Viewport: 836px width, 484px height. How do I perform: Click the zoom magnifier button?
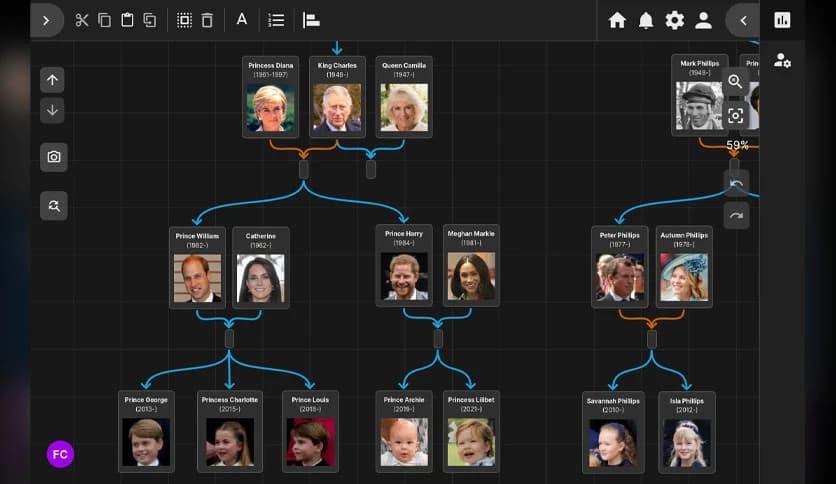(736, 82)
